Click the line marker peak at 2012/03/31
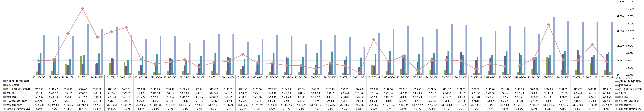 coord(83,8)
